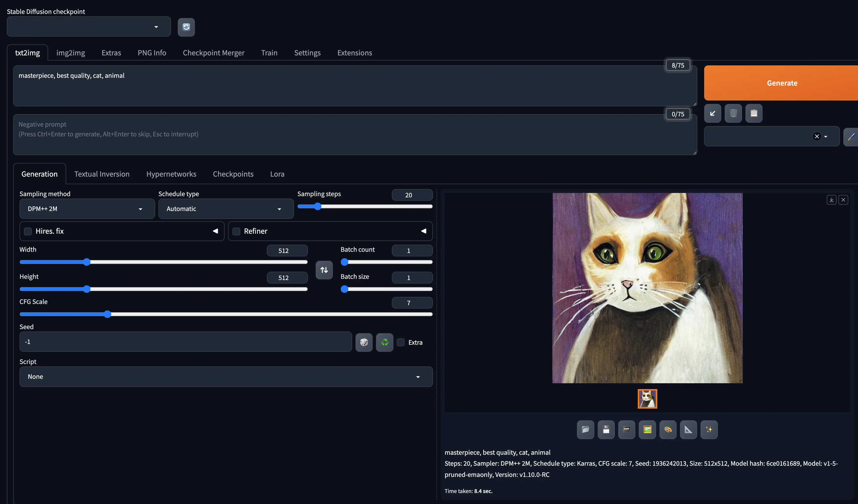Click the Batch size number field
Screen dimensions: 858x504
tap(412, 278)
